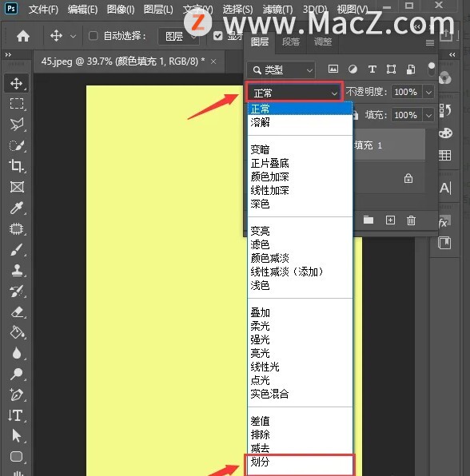
Task: Select the Vertical Type tool
Action: point(16,415)
